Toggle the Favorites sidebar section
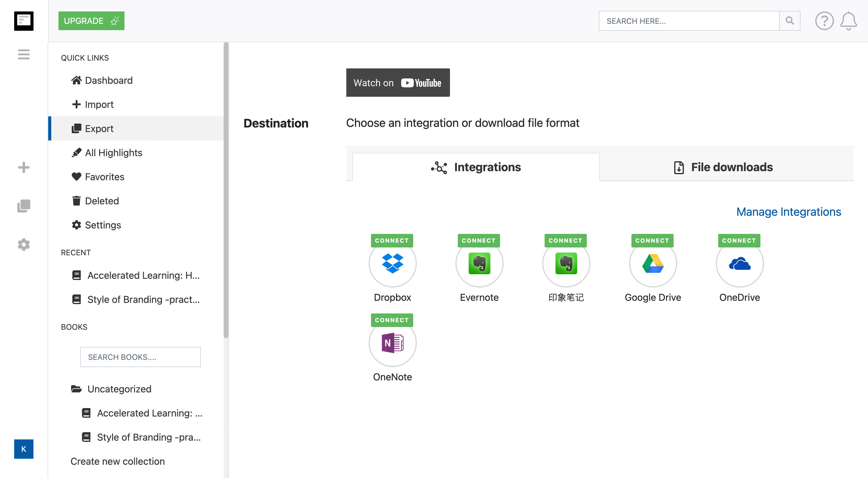The image size is (868, 478). pyautogui.click(x=105, y=177)
